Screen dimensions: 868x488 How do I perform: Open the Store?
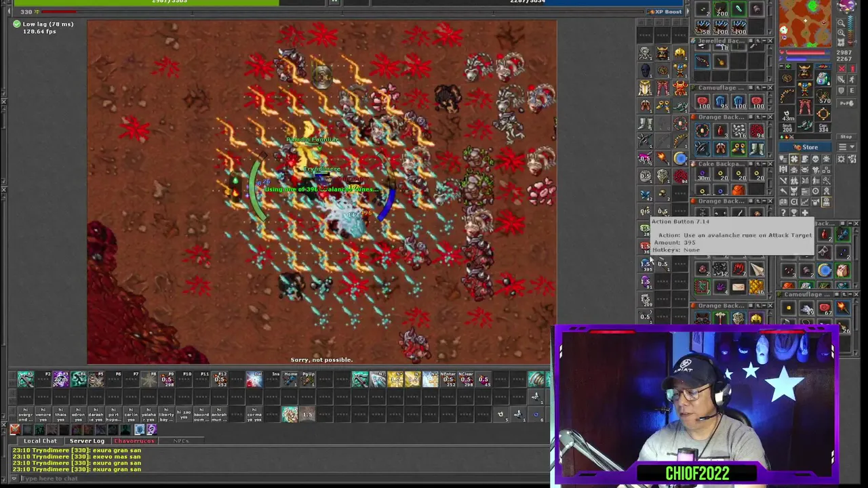coord(806,147)
